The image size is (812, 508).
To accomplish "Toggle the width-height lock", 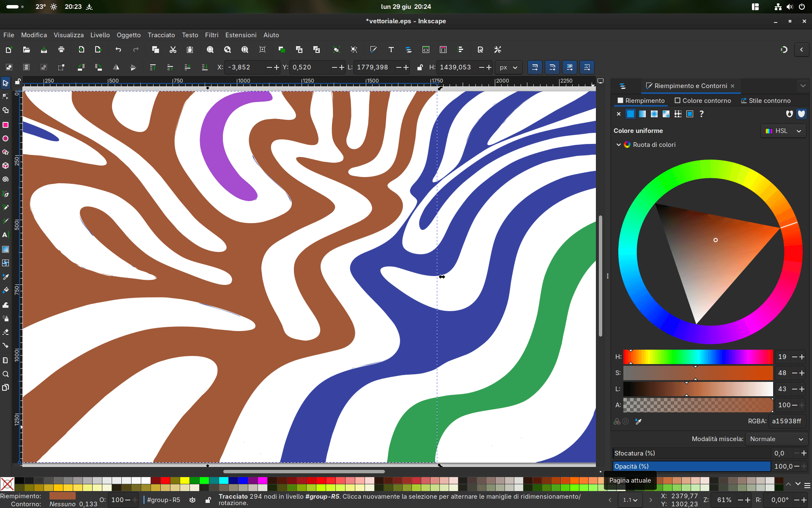I will pyautogui.click(x=420, y=67).
